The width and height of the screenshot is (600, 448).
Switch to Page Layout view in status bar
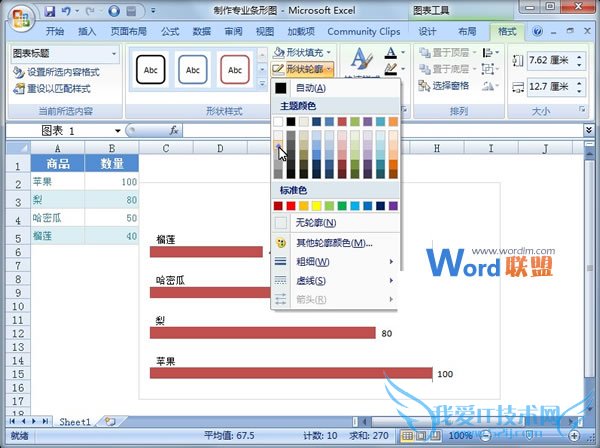tap(421, 435)
